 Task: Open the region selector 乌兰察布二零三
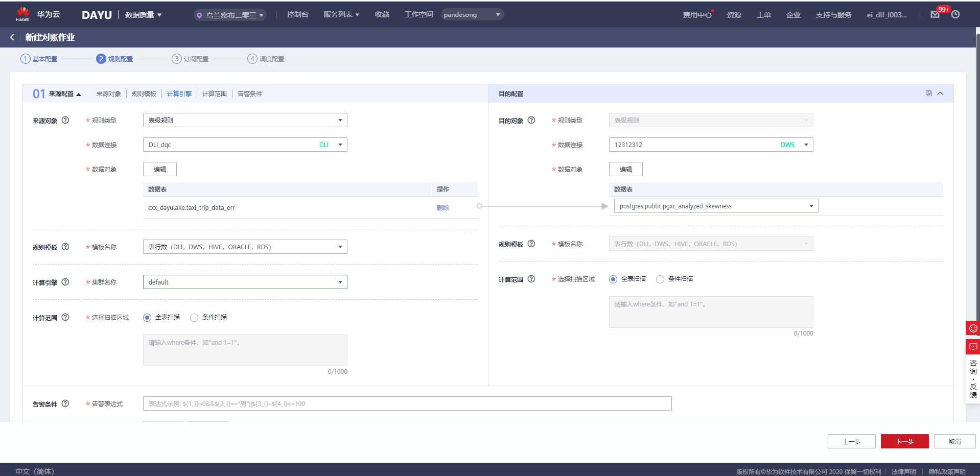[x=230, y=15]
